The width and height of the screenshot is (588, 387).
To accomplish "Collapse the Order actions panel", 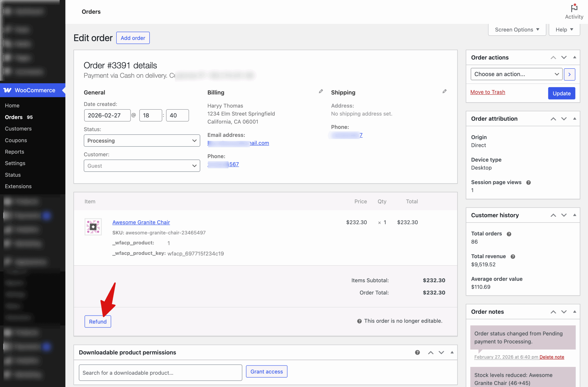I will [574, 57].
